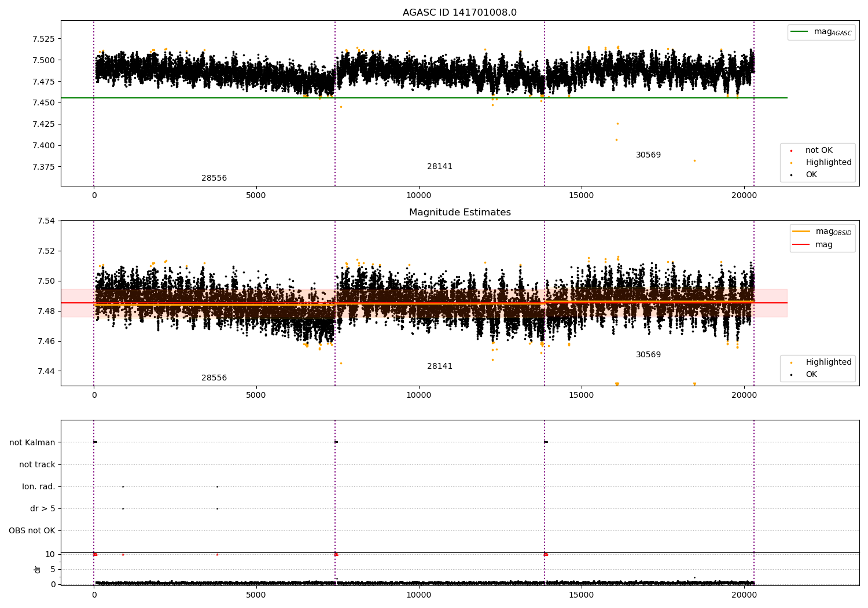
Task: Click the 7.54 y-axis tick label
Action: pyautogui.click(x=46, y=221)
